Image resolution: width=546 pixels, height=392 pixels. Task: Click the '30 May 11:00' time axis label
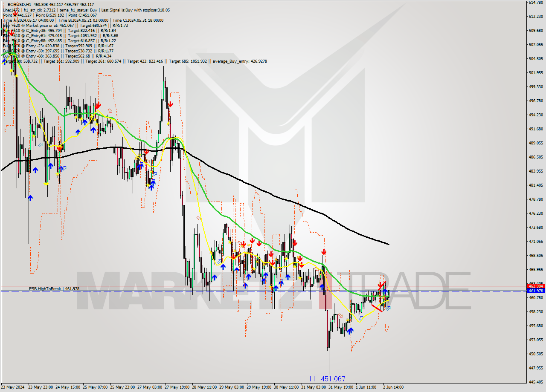coord(286,387)
